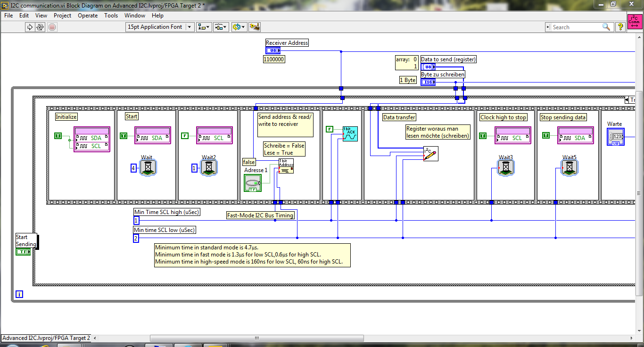Click the Run Continuously toolbar icon

41,27
